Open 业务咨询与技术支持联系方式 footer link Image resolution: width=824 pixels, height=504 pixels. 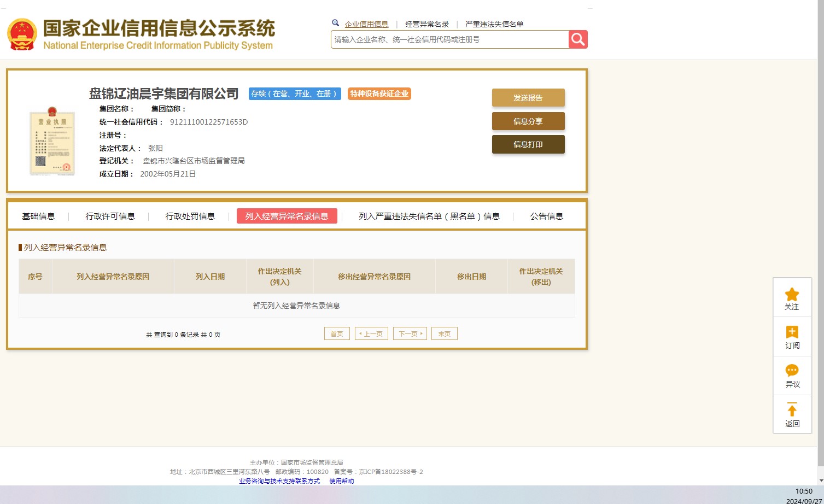pos(279,481)
